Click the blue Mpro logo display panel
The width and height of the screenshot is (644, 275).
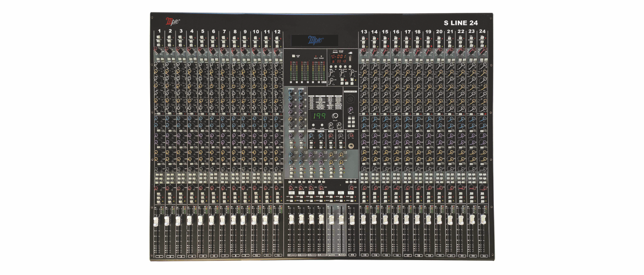[315, 40]
